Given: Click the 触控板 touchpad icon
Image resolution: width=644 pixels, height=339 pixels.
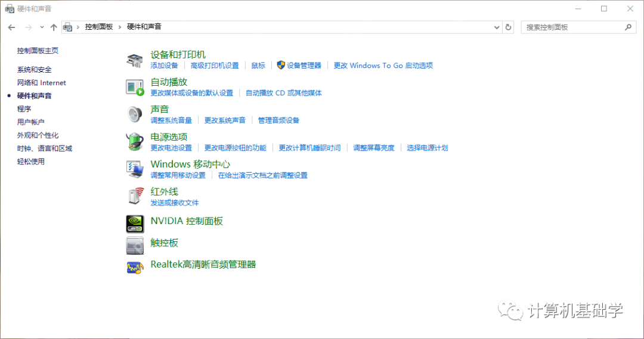Looking at the screenshot, I should point(135,245).
